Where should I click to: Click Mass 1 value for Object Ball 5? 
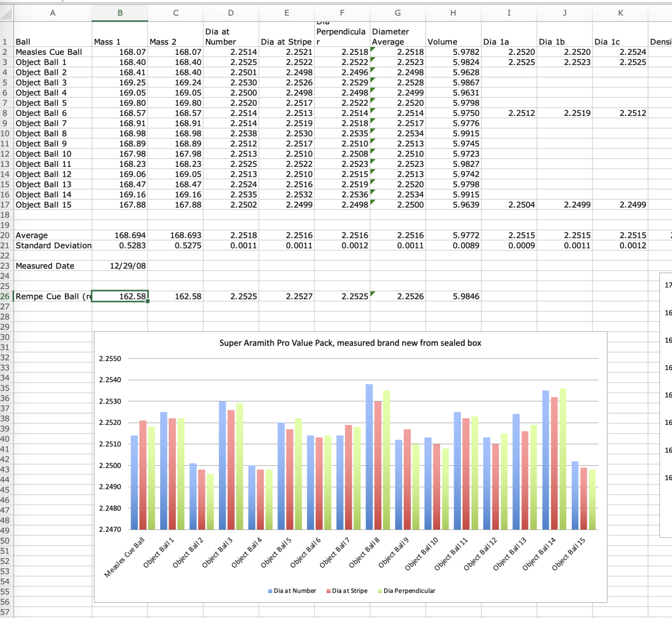(120, 103)
